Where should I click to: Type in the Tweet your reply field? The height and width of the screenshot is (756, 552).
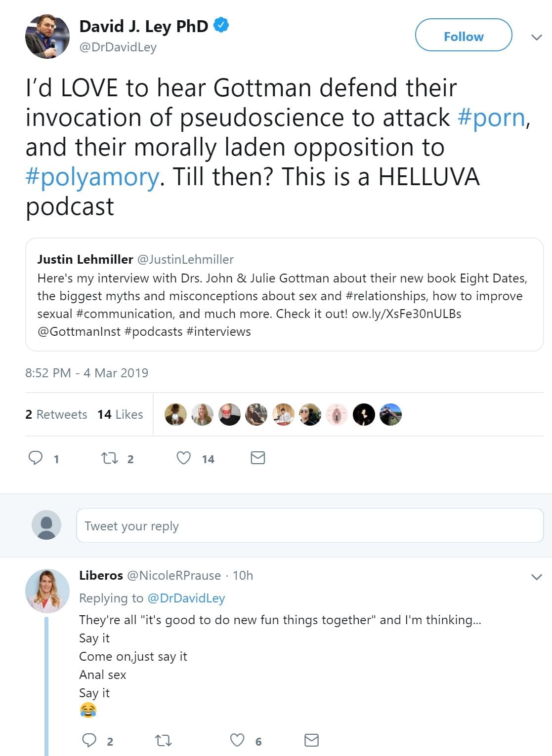tap(309, 525)
